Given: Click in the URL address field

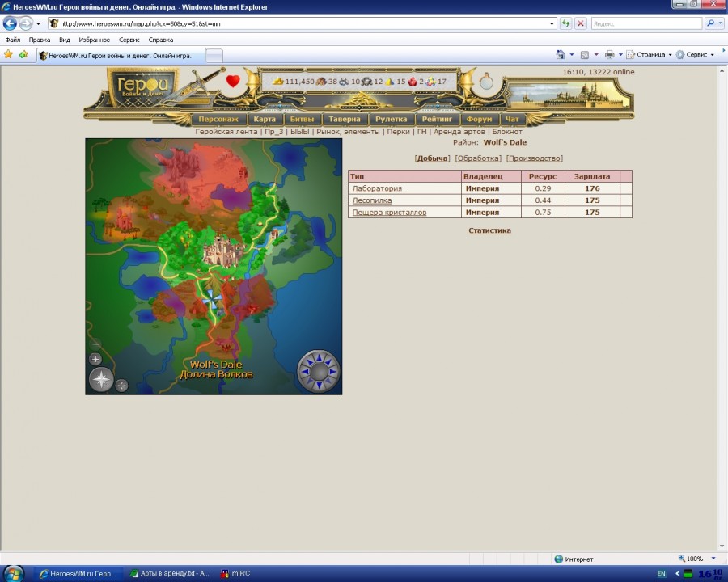Looking at the screenshot, I should pos(302,23).
